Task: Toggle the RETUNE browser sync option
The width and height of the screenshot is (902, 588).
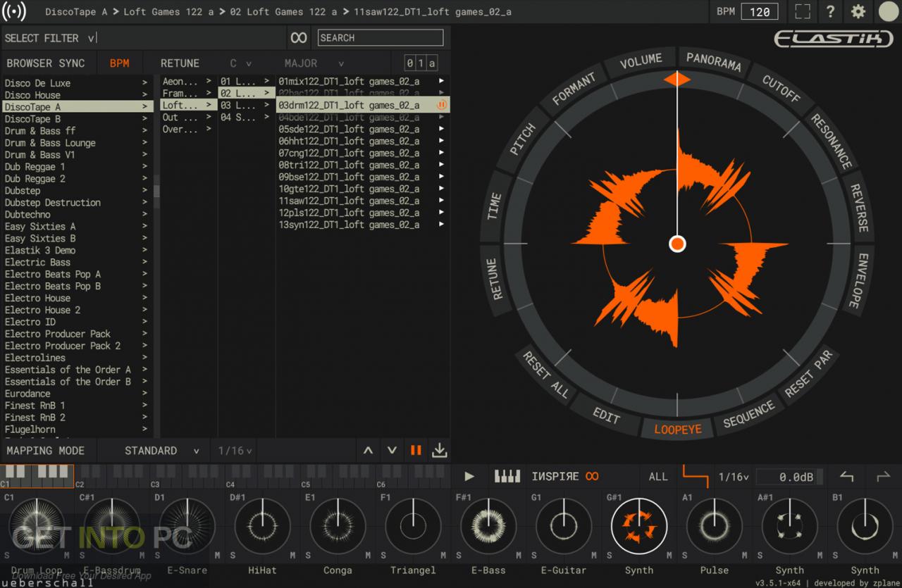Action: [x=180, y=63]
